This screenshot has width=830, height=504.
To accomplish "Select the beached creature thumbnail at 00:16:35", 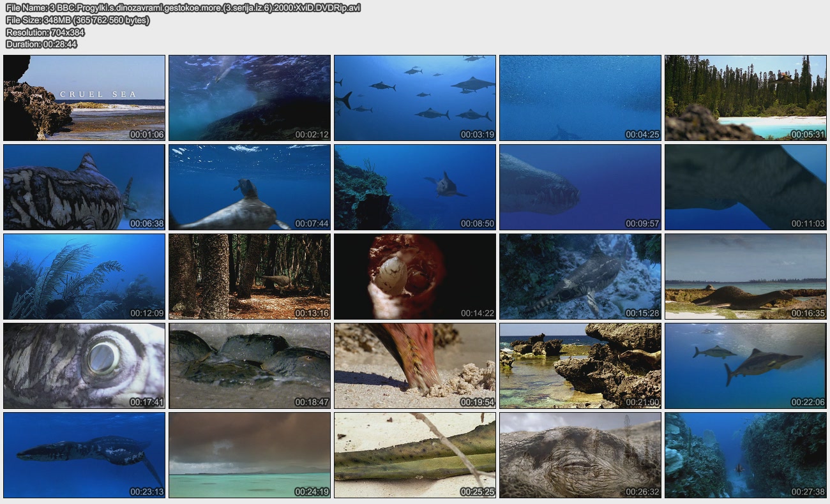I will (x=745, y=276).
